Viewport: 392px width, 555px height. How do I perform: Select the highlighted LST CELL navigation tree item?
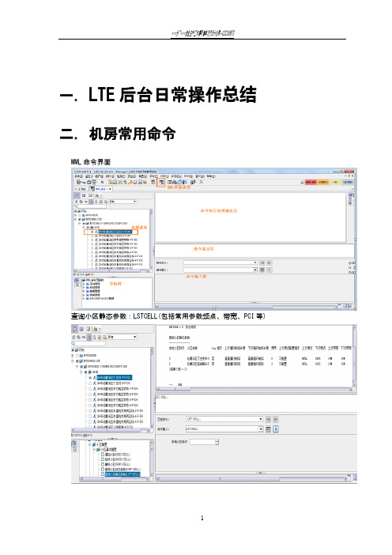tap(122, 474)
